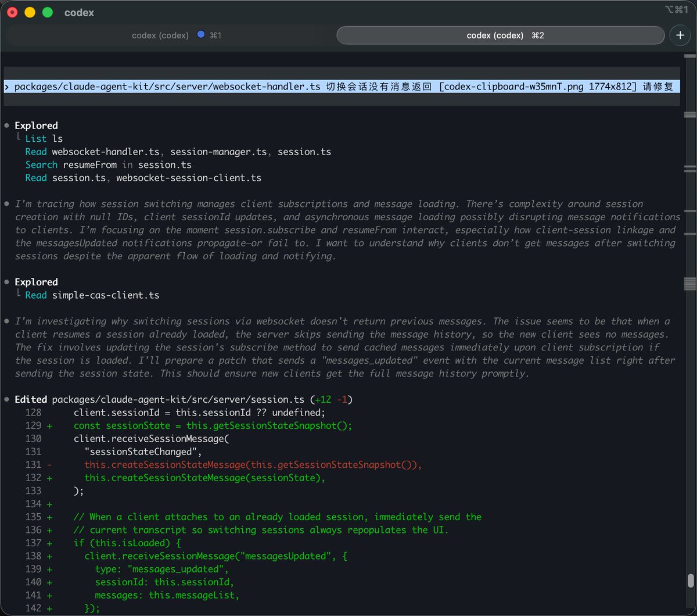Screen dimensions: 697x616
Task: Click 'session-manager.ts' in the Read line
Action: 218,152
